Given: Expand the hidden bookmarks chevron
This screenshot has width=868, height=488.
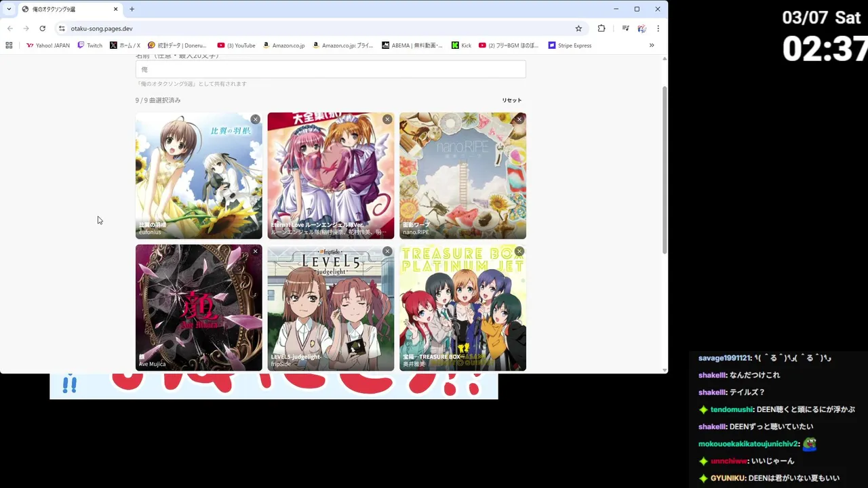Looking at the screenshot, I should click(652, 45).
